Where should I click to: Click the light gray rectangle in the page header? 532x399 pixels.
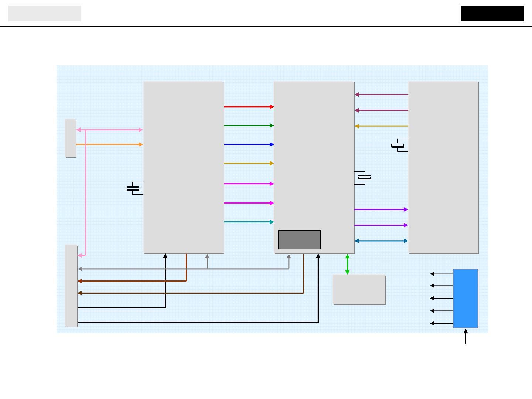point(44,13)
